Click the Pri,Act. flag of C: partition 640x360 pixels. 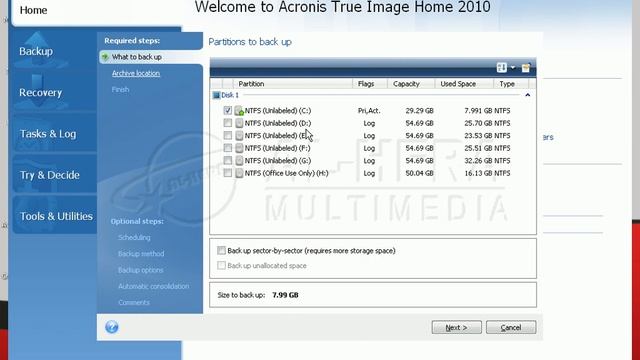(x=369, y=111)
